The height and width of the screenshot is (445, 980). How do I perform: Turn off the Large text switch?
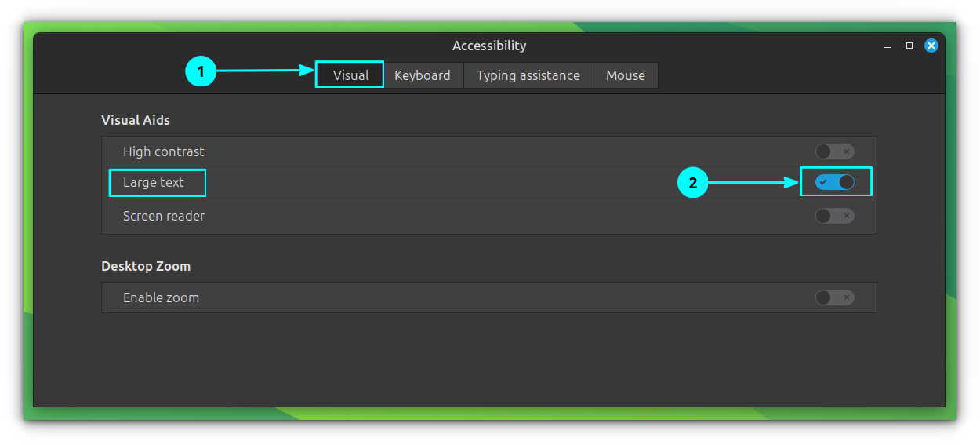pyautogui.click(x=834, y=182)
